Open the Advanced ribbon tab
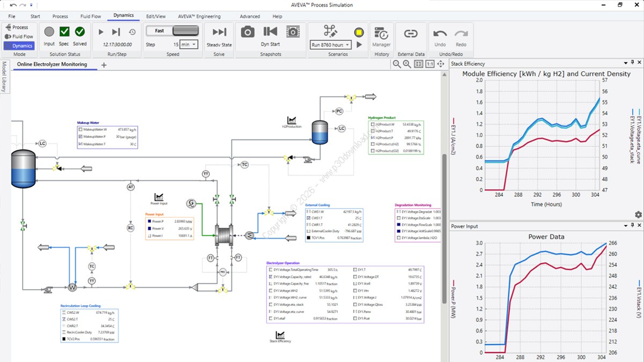Screen dimensions: 644x362 point(250,17)
